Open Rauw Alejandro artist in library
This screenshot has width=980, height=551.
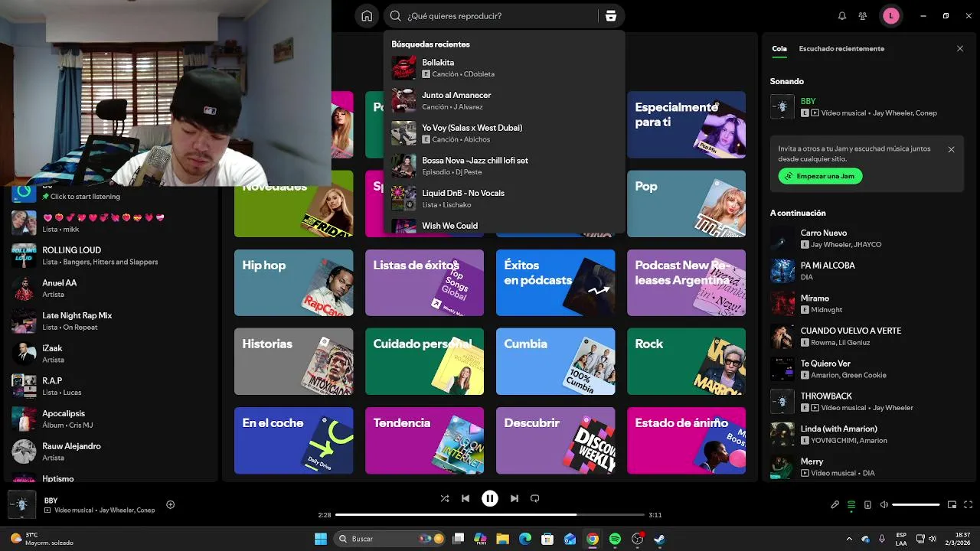coord(112,452)
